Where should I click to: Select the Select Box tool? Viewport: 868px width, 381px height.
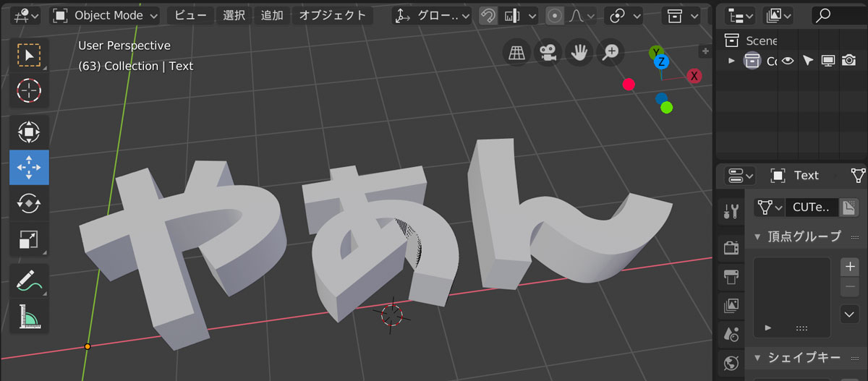pyautogui.click(x=29, y=55)
